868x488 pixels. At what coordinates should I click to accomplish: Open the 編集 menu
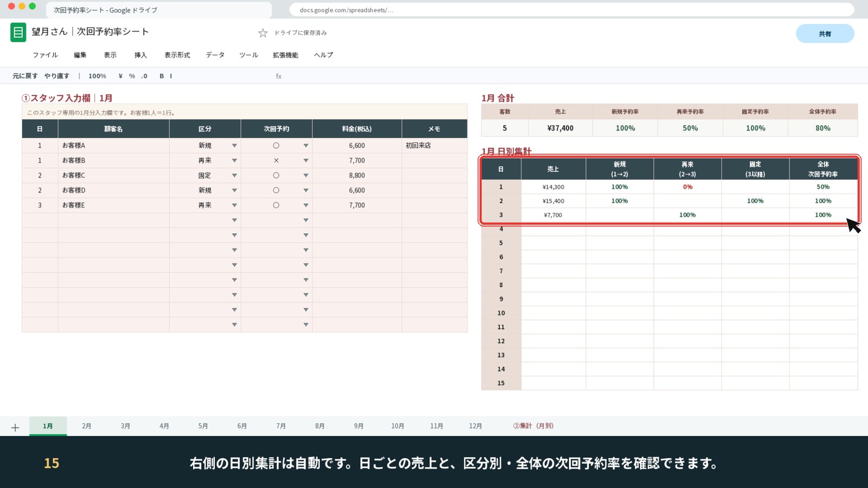(80, 55)
